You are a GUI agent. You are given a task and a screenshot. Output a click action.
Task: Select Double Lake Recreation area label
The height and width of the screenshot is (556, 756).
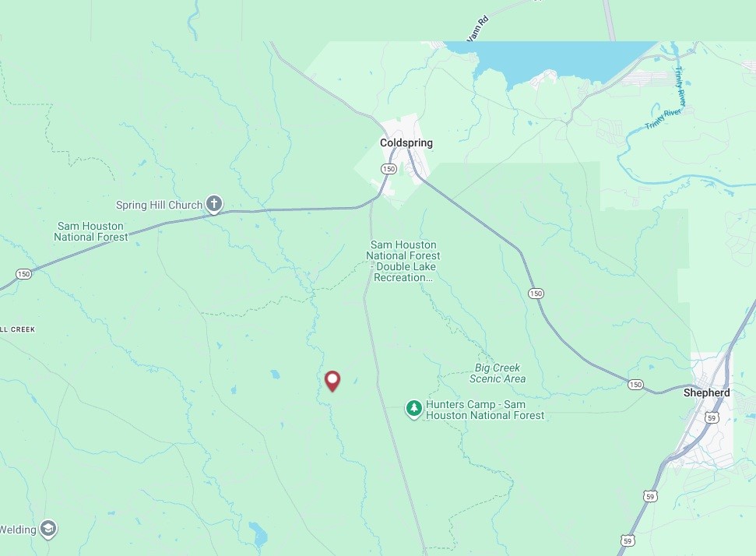(x=403, y=261)
